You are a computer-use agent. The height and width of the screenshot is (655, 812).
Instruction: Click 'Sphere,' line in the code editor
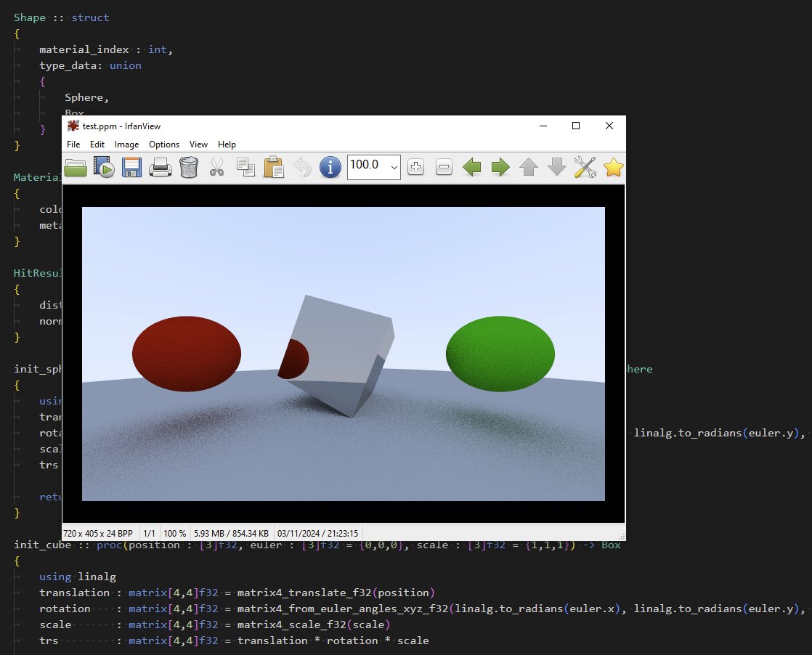(86, 97)
